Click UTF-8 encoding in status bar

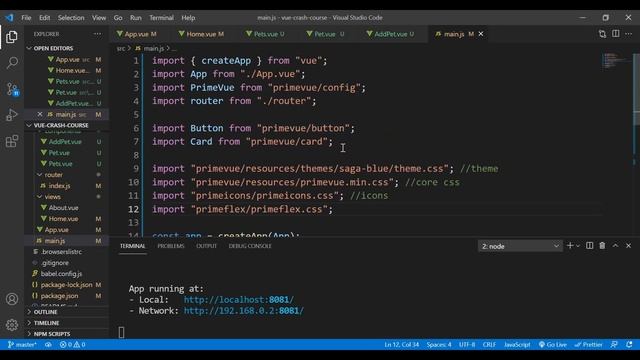(467, 344)
